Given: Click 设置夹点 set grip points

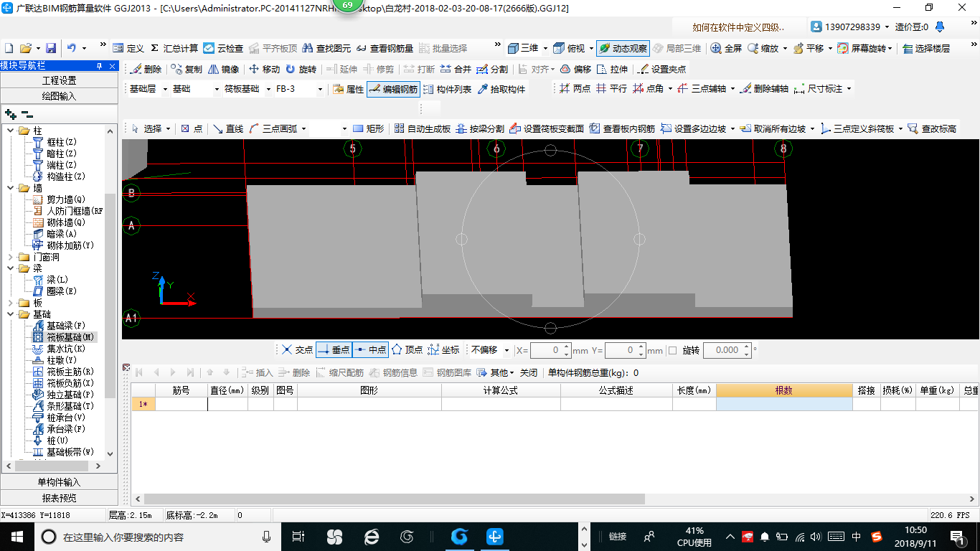Looking at the screenshot, I should pyautogui.click(x=661, y=70).
